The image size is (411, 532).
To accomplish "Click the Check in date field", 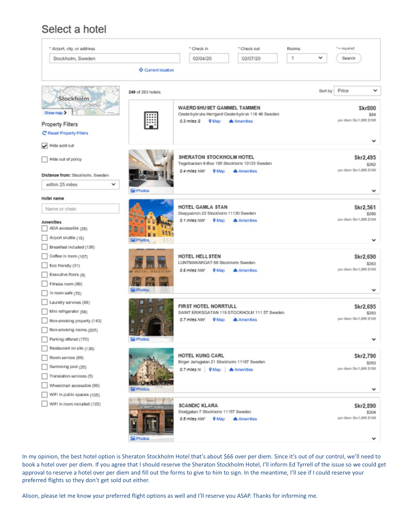I will [205, 58].
